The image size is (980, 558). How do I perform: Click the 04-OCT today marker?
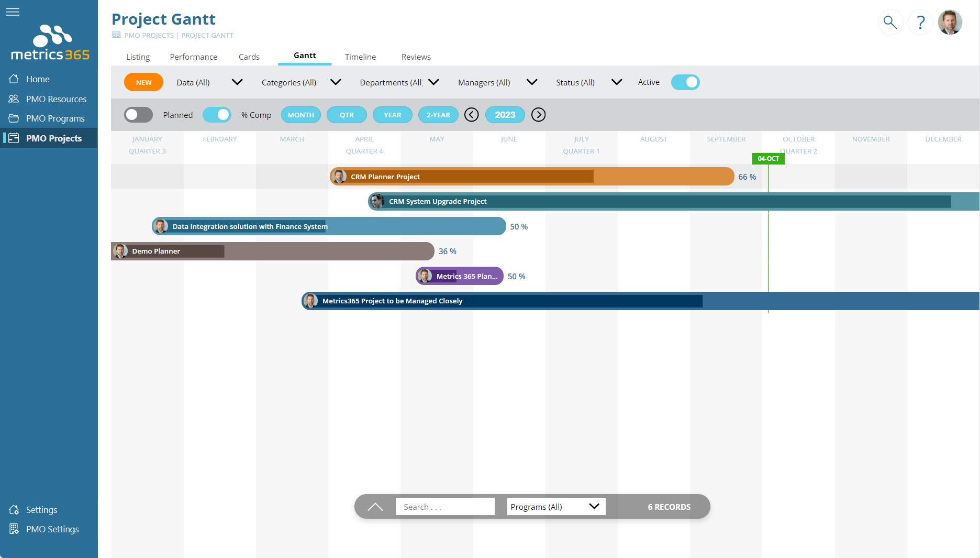pyautogui.click(x=768, y=158)
